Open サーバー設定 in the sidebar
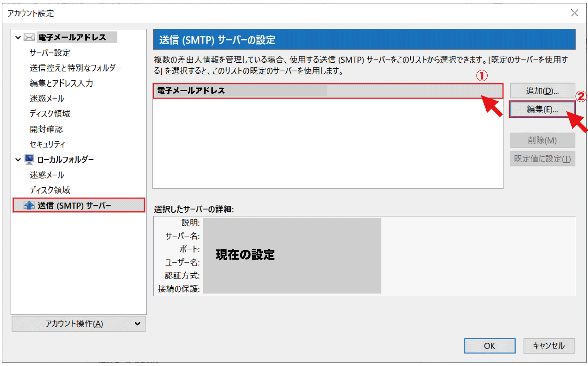The height and width of the screenshot is (366, 588). point(50,53)
